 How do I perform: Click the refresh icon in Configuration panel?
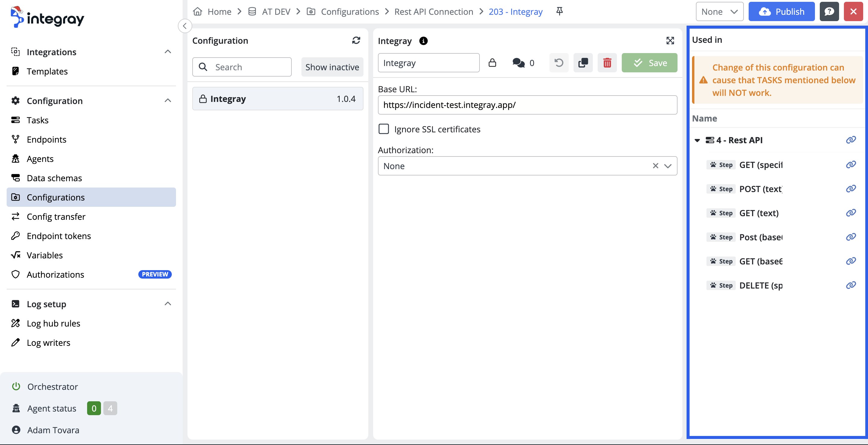tap(356, 40)
